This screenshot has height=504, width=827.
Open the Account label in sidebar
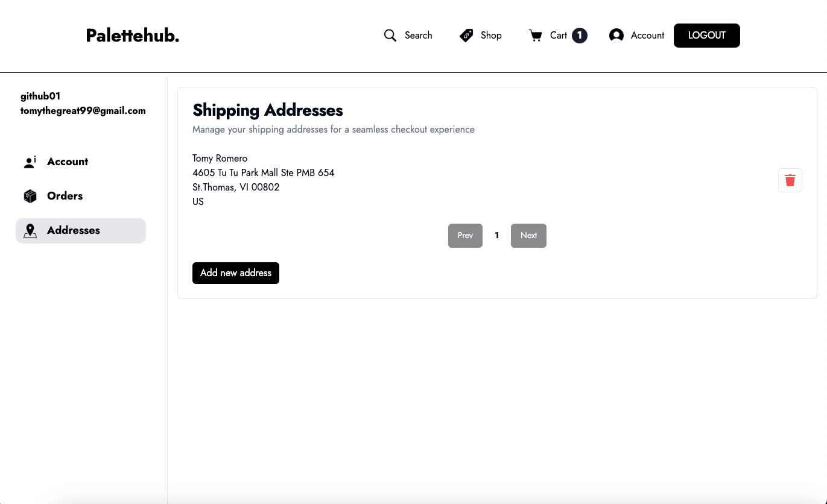pyautogui.click(x=68, y=162)
